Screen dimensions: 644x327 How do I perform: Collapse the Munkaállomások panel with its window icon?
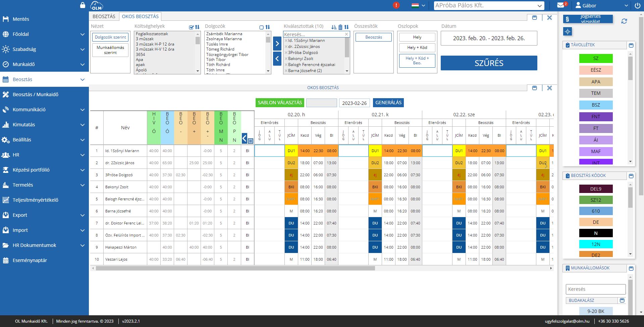(631, 268)
